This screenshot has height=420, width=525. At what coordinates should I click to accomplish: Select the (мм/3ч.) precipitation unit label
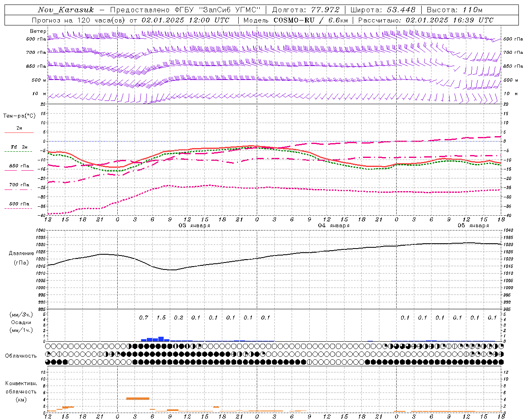[21, 315]
